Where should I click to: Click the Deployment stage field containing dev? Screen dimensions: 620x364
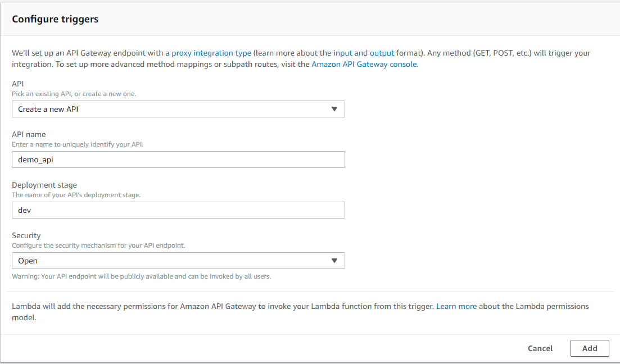point(178,210)
